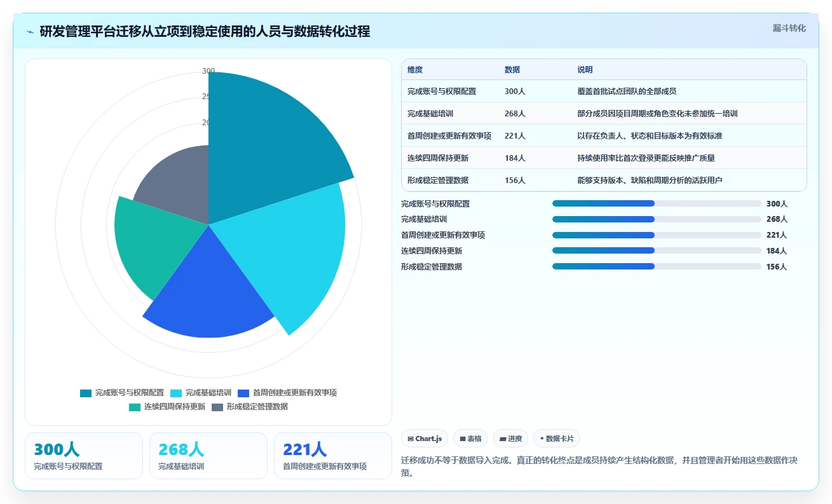Click the 数据卡片 tag icon

[542, 439]
